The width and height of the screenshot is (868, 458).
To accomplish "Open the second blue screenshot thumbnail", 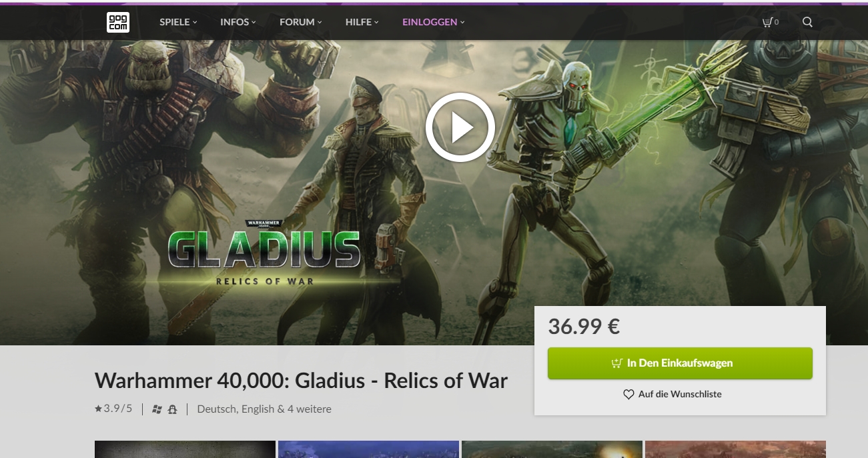I will tap(368, 449).
